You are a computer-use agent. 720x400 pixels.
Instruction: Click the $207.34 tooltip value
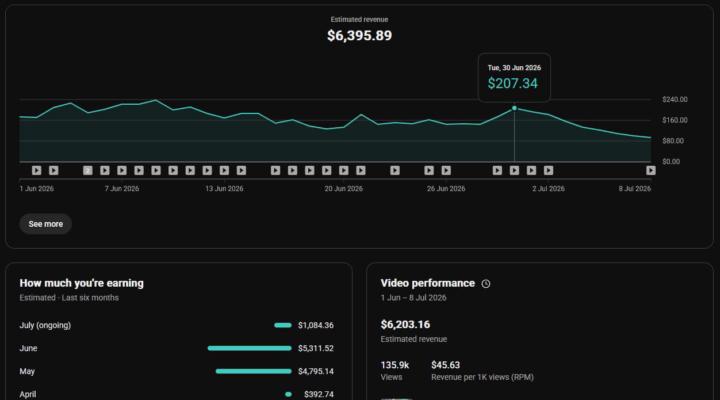coord(512,84)
